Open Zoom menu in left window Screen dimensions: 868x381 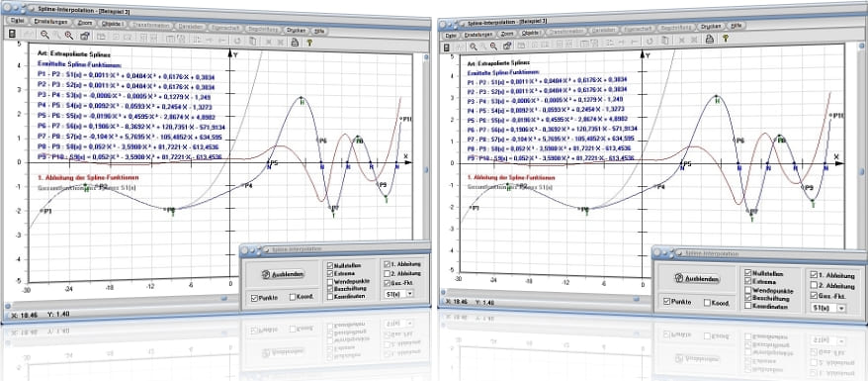point(85,23)
